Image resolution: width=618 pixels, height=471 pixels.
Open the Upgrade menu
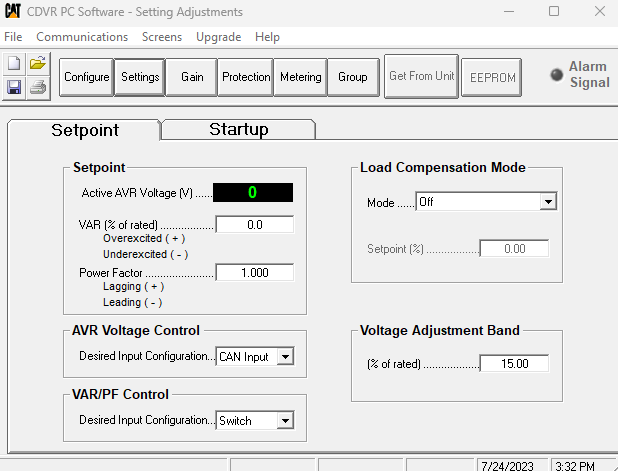tap(218, 37)
